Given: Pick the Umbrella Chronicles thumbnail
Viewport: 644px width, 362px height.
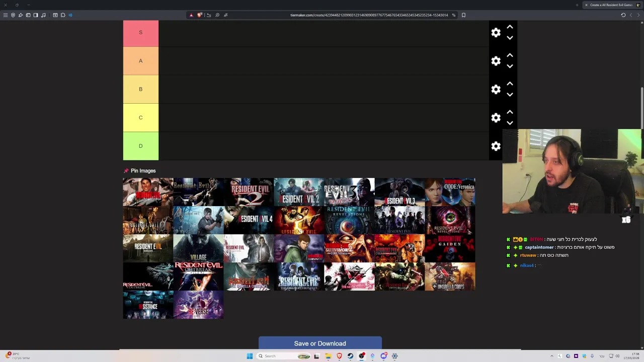Looking at the screenshot, I should point(249,277).
